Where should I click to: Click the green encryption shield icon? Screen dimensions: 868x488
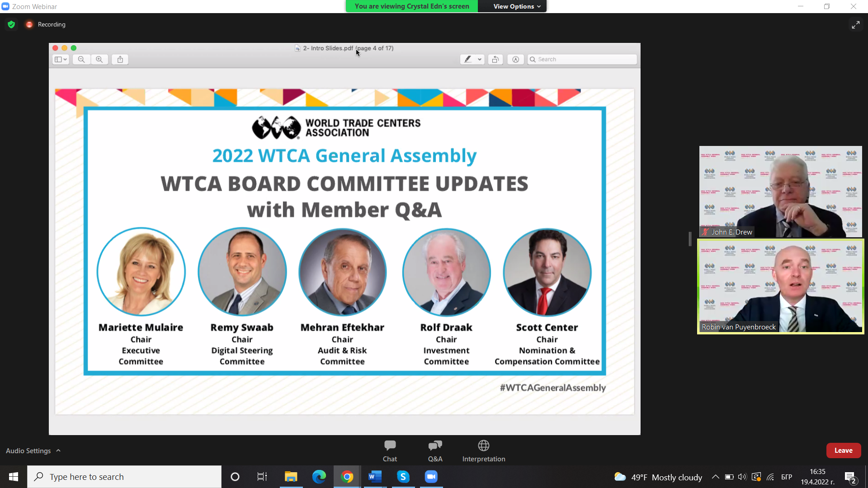11,24
